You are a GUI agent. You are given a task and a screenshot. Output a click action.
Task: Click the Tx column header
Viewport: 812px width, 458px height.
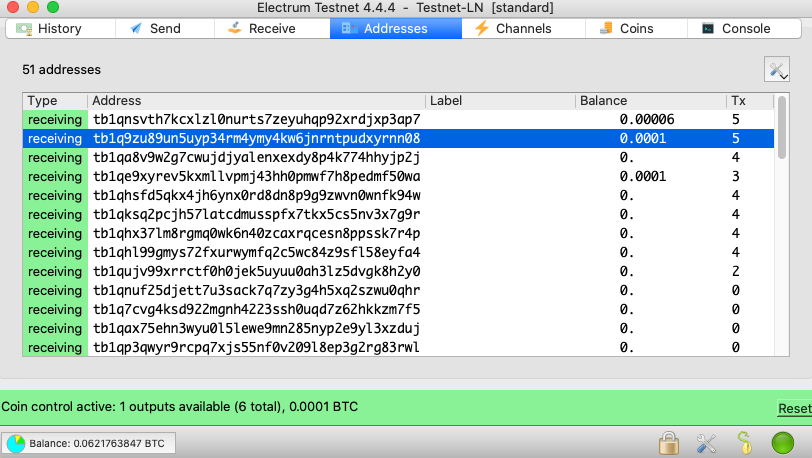point(750,101)
